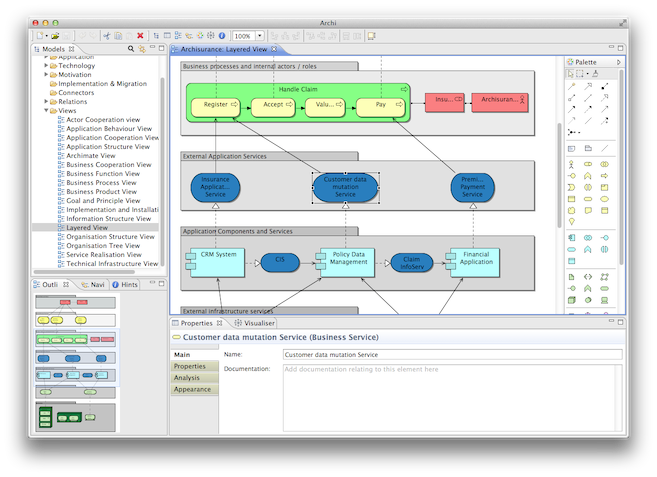The width and height of the screenshot is (657, 477).
Task: Pick the yellow Value ellipse icon
Action: (604, 199)
